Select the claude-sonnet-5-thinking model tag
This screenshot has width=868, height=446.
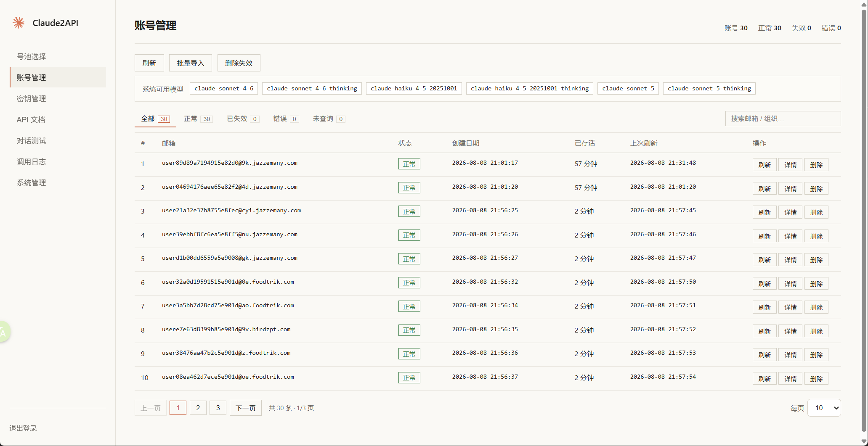[x=709, y=88]
